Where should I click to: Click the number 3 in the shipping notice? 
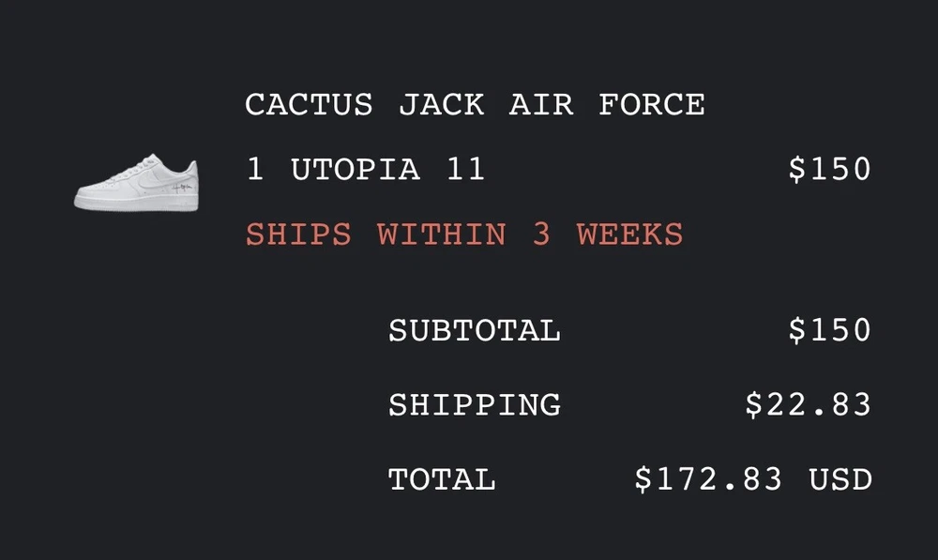pos(541,235)
